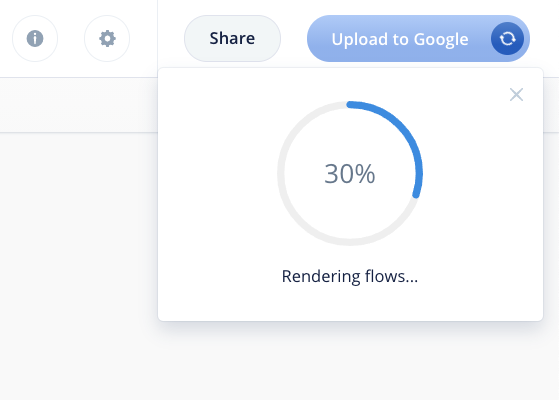Click the 30% progress label
Screen dimensions: 559x400
[x=349, y=174]
